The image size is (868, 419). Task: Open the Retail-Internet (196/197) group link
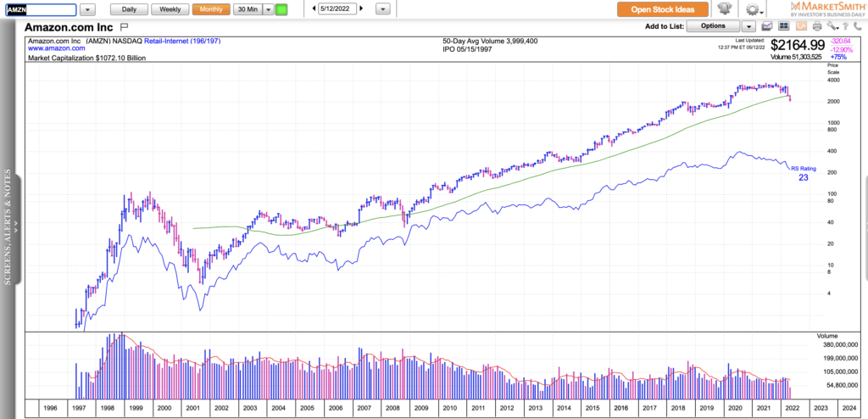(x=183, y=41)
